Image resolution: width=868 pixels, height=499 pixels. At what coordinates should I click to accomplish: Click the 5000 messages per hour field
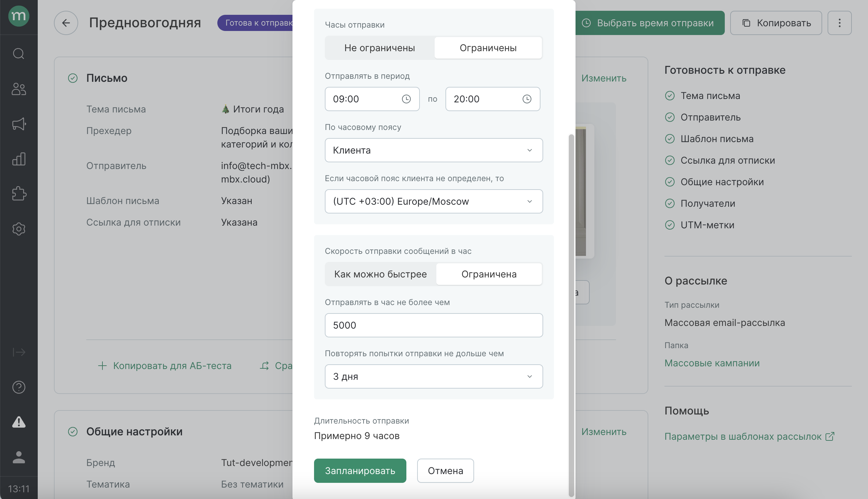433,325
